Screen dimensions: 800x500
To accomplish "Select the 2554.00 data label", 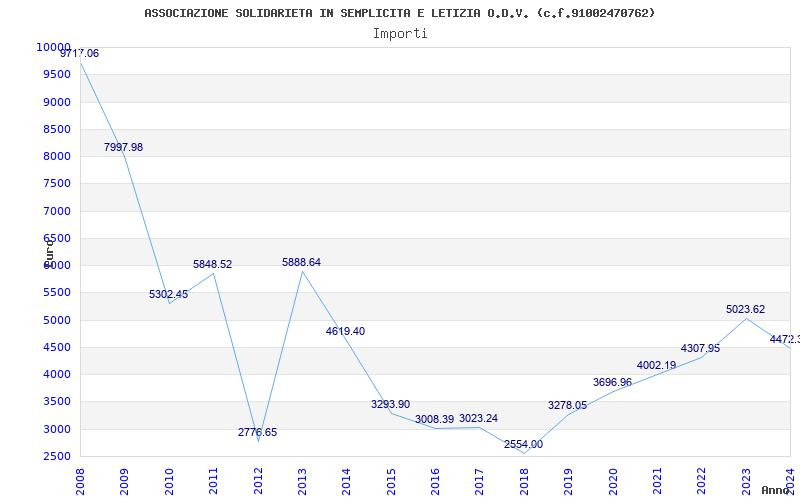I will pyautogui.click(x=523, y=444).
